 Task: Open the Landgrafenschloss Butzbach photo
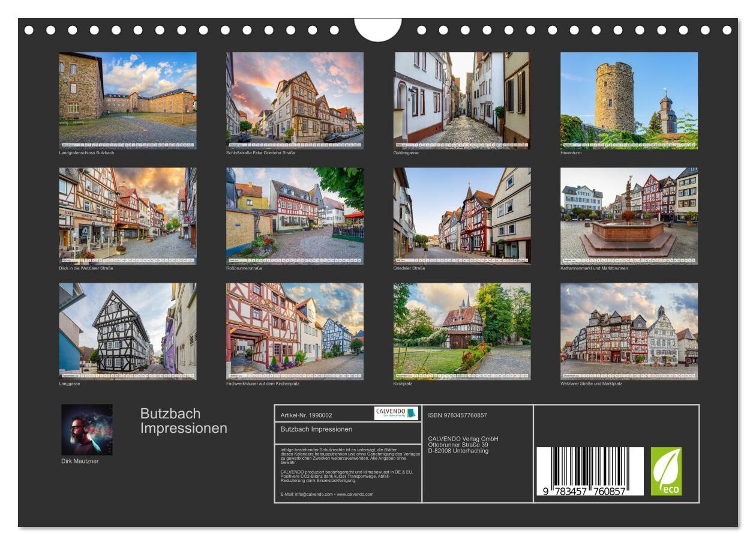127,100
